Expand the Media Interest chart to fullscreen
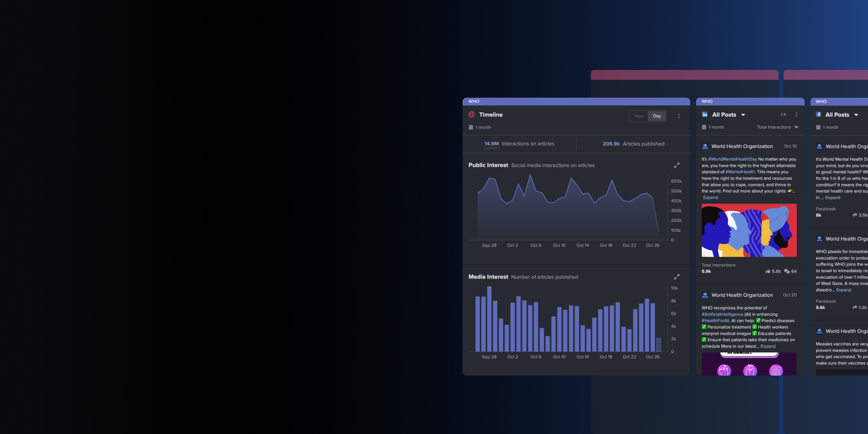Image resolution: width=868 pixels, height=434 pixels. tap(676, 277)
